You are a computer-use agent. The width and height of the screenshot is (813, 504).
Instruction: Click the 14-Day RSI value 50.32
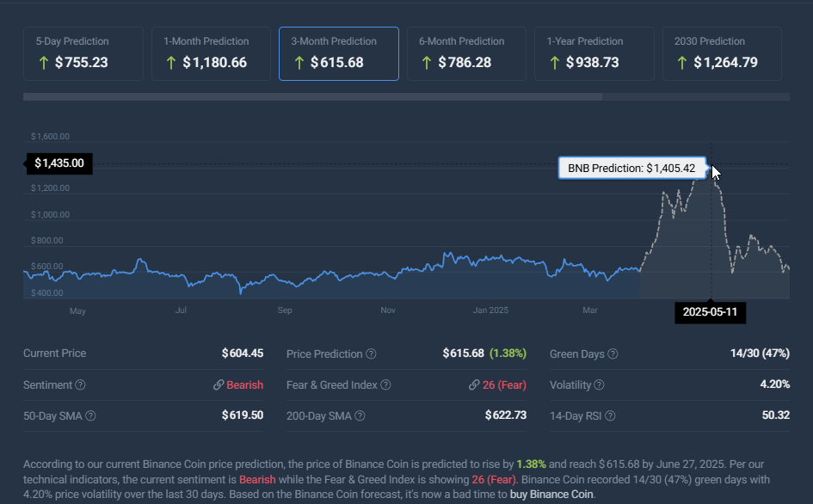point(776,415)
